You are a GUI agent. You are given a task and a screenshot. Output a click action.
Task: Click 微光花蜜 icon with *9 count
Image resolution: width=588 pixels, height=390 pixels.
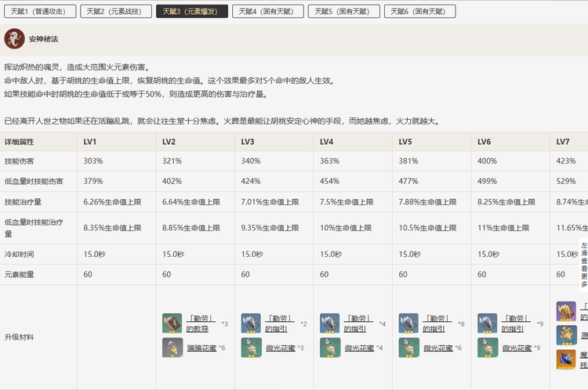point(487,348)
